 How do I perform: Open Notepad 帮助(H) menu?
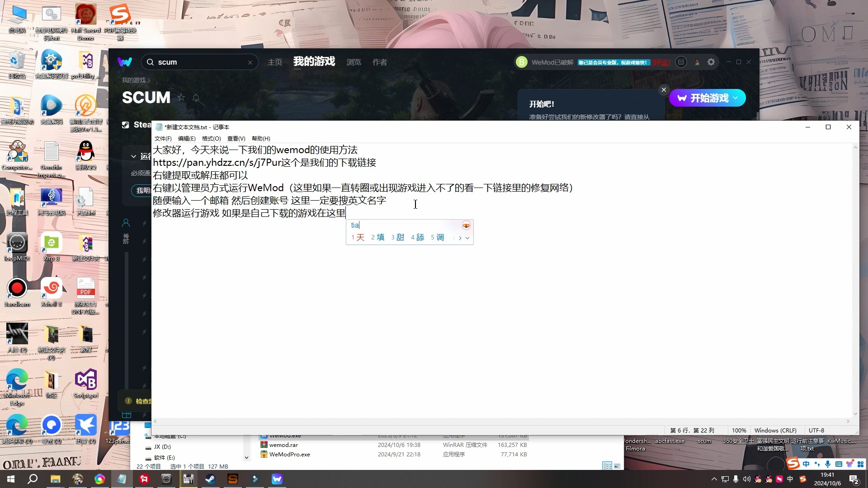point(261,138)
